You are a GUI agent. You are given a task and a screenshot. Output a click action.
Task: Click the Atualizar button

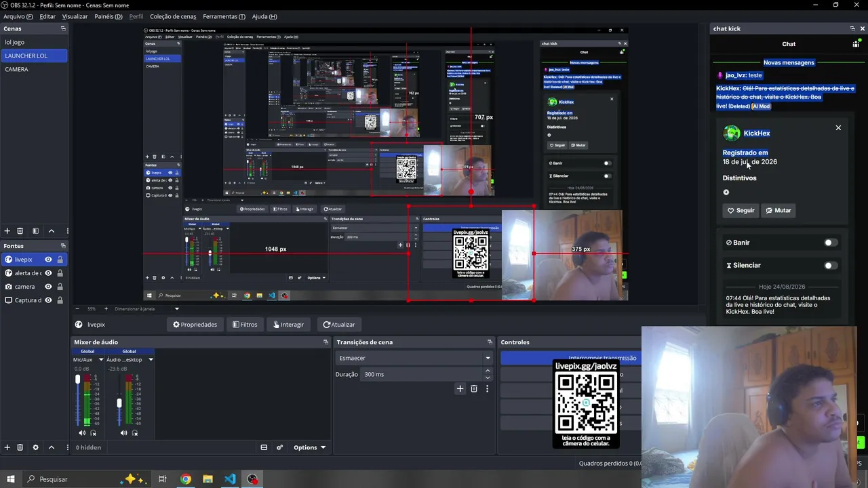point(339,325)
